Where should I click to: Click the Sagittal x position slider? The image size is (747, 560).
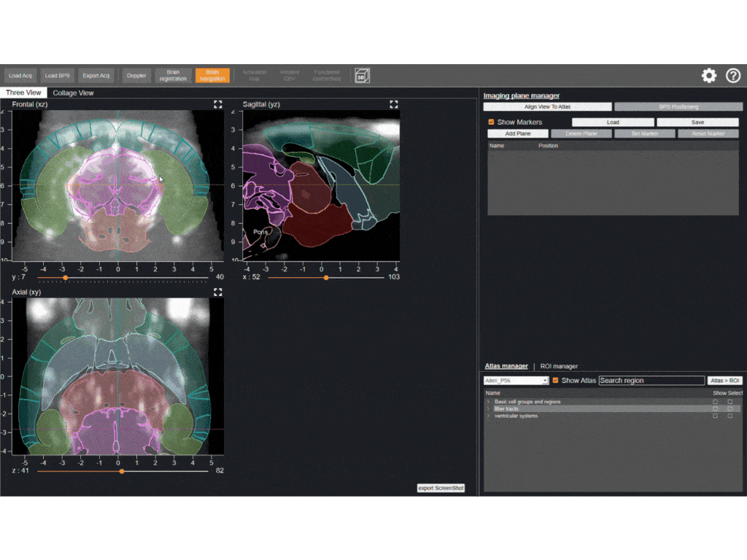326,277
